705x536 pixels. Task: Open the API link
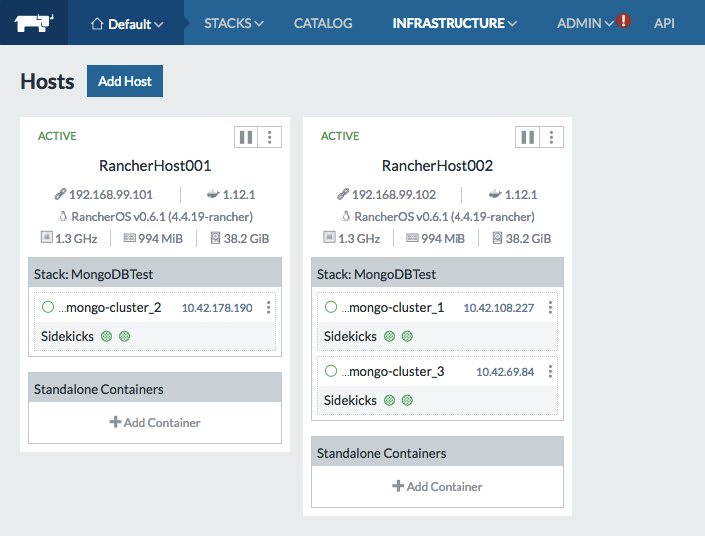click(x=664, y=23)
